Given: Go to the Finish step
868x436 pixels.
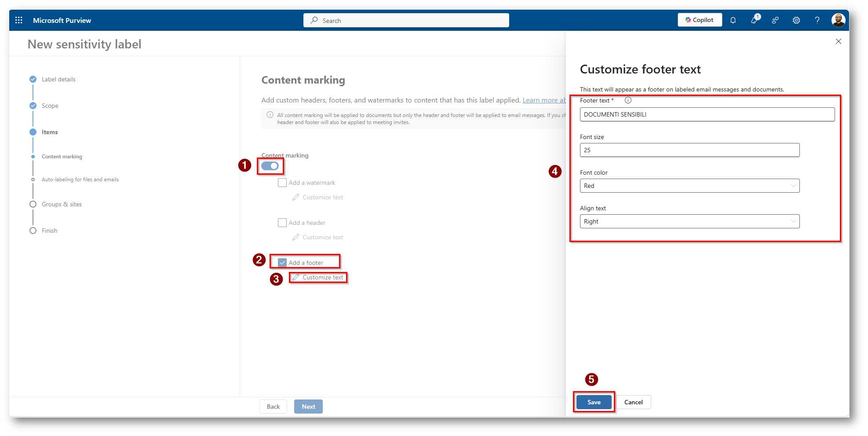Looking at the screenshot, I should [50, 231].
